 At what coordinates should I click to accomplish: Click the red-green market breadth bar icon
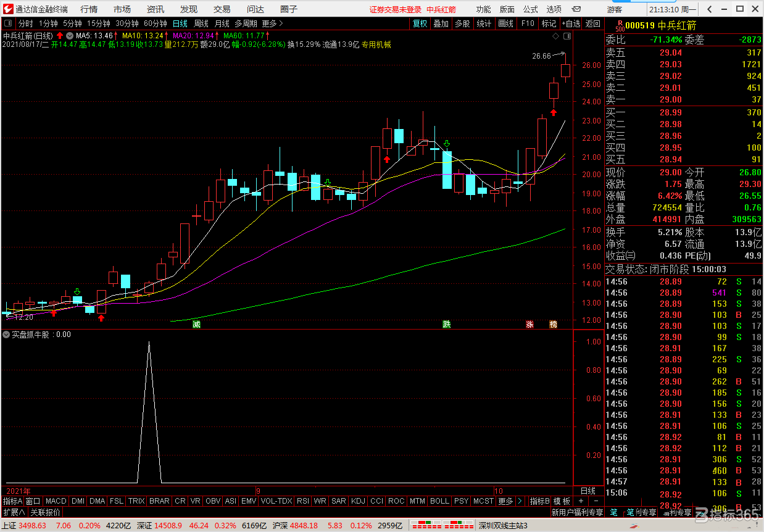(442, 526)
